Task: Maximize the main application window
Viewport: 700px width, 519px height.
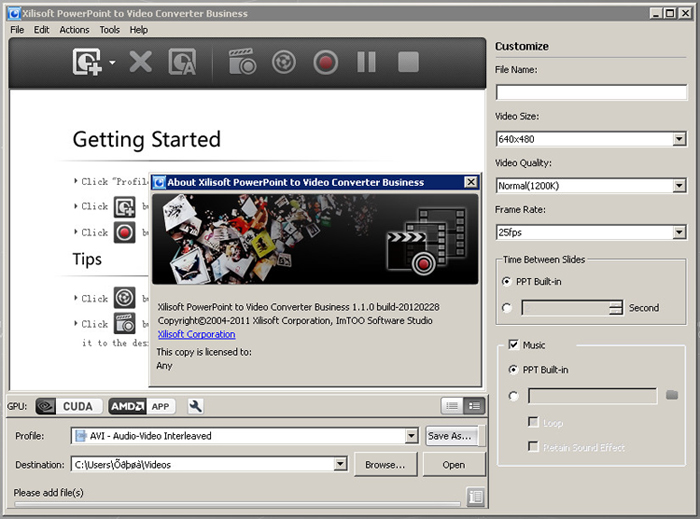Action: point(670,13)
